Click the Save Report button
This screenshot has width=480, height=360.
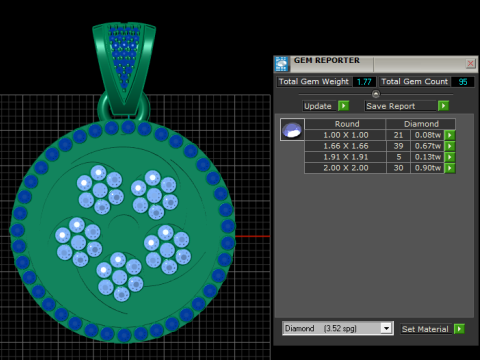click(x=400, y=106)
